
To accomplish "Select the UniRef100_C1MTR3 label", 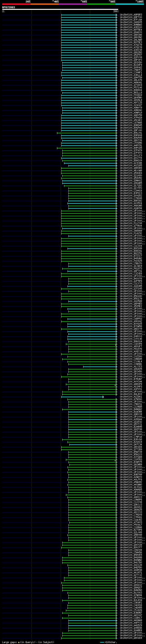I will [x=131, y=460].
